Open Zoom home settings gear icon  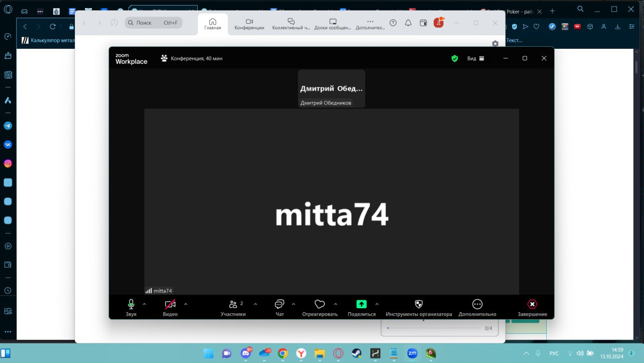click(495, 44)
